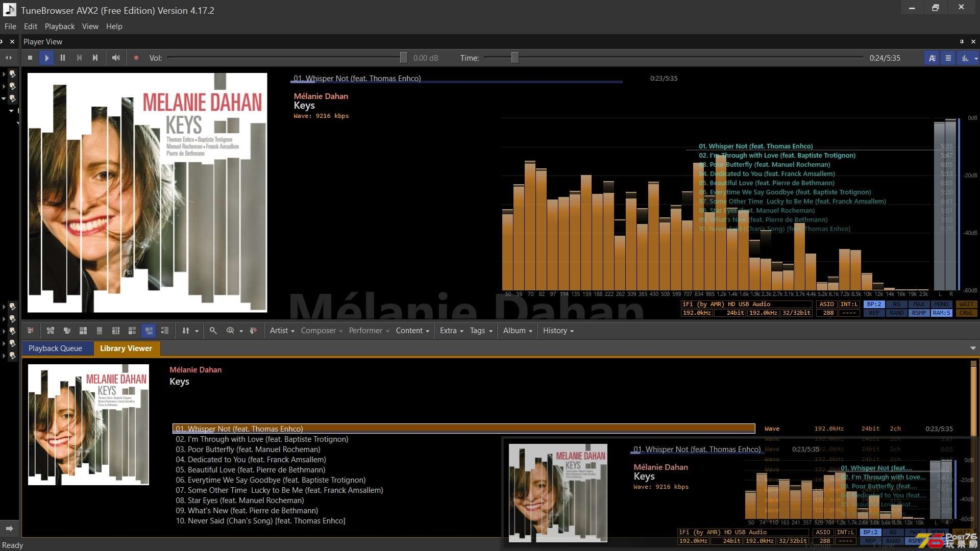Click the Time seek slider handle

(x=515, y=58)
